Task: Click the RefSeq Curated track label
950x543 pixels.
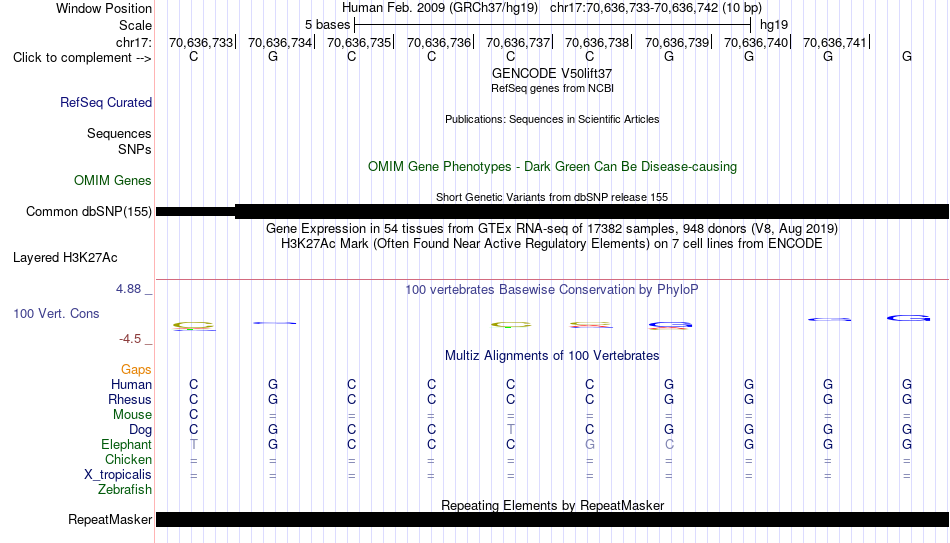Action: [x=106, y=102]
